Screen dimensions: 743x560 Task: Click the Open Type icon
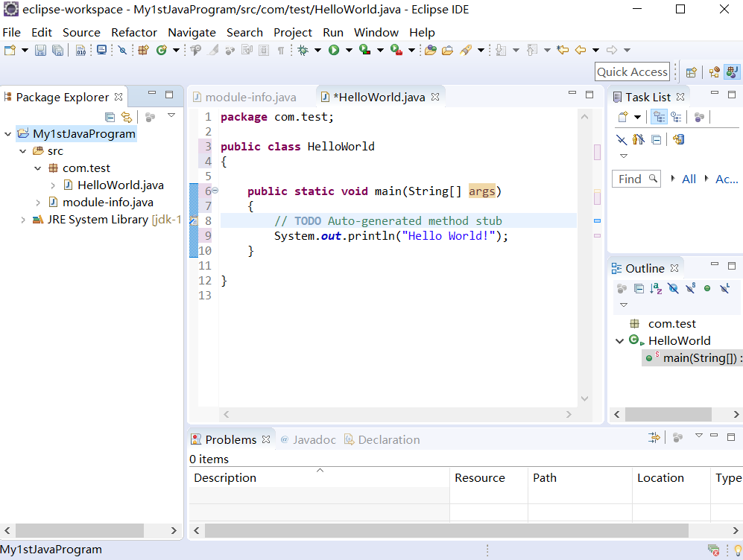(x=430, y=50)
